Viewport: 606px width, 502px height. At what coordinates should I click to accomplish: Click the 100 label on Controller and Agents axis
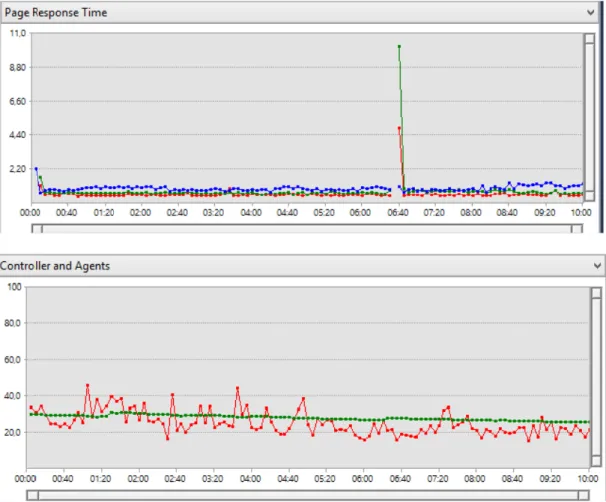tap(14, 287)
